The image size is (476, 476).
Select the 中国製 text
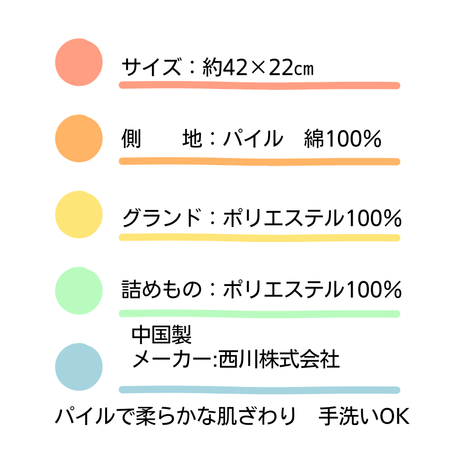pos(162,336)
